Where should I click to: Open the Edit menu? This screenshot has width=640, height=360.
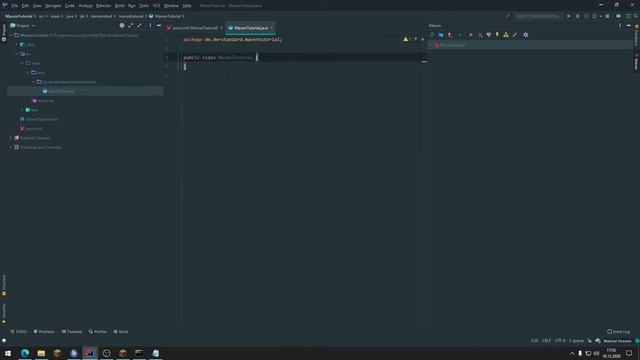[x=25, y=6]
